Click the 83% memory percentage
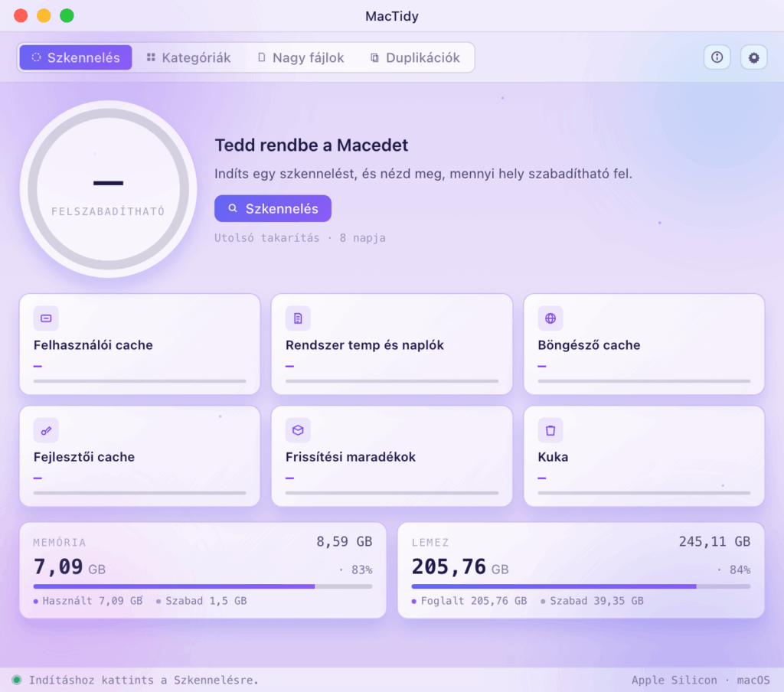Screen dimensions: 784x692 362,570
